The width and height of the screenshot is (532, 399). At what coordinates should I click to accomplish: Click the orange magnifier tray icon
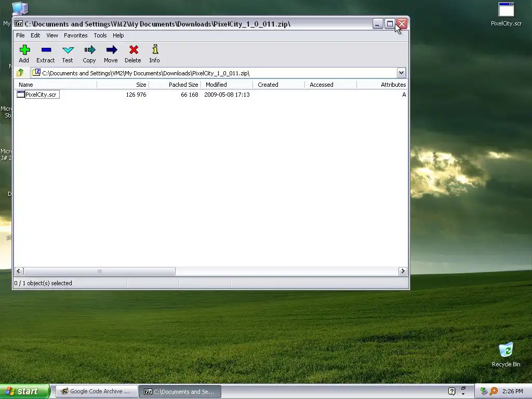point(494,391)
